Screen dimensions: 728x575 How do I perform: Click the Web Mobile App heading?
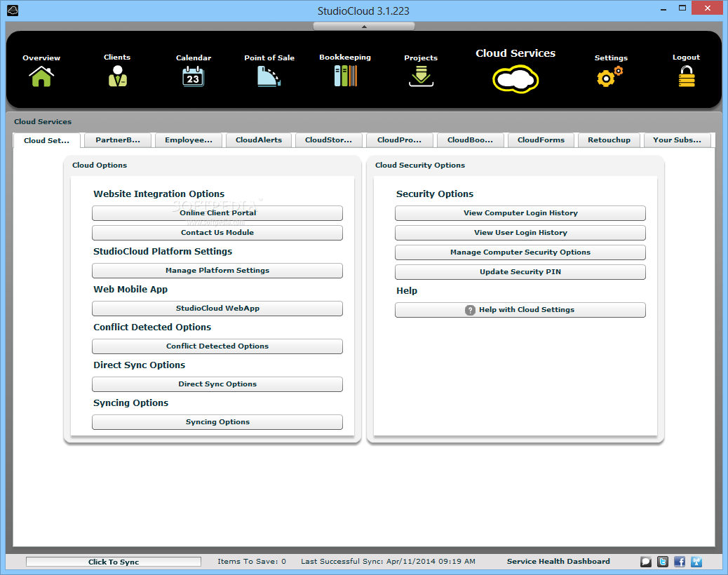pos(130,290)
